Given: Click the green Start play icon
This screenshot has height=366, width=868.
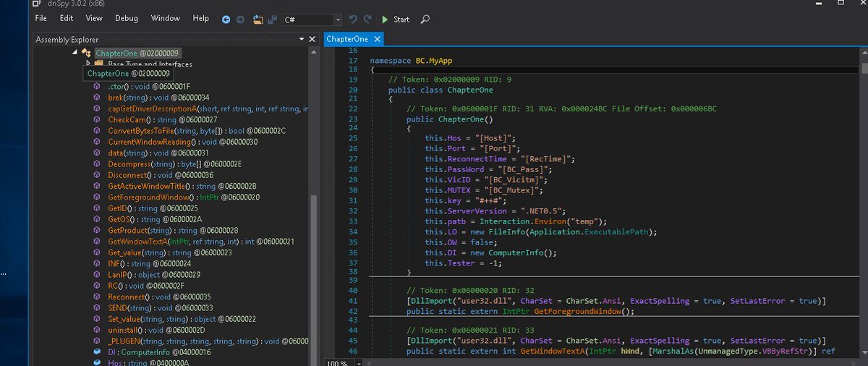Looking at the screenshot, I should pyautogui.click(x=385, y=20).
